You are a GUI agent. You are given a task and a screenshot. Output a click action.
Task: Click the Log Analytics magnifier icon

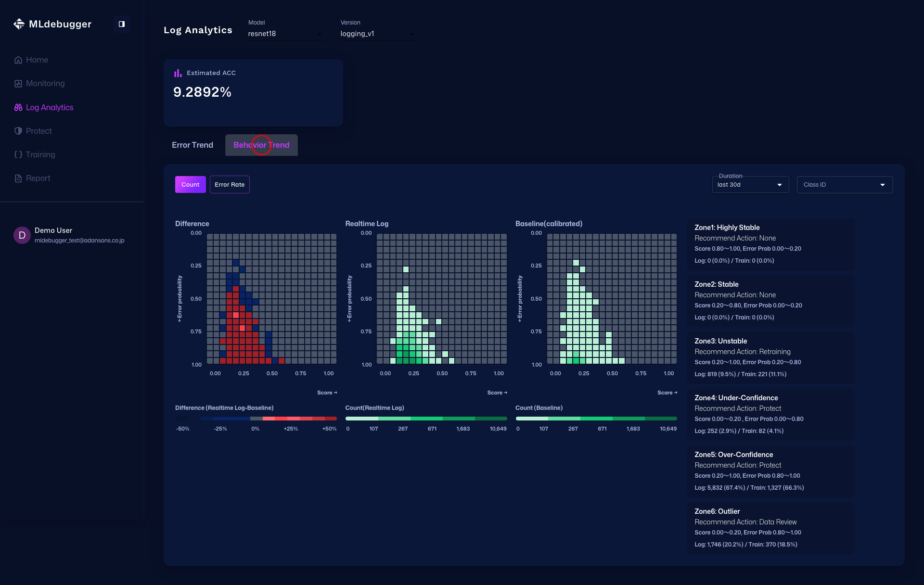coord(18,107)
